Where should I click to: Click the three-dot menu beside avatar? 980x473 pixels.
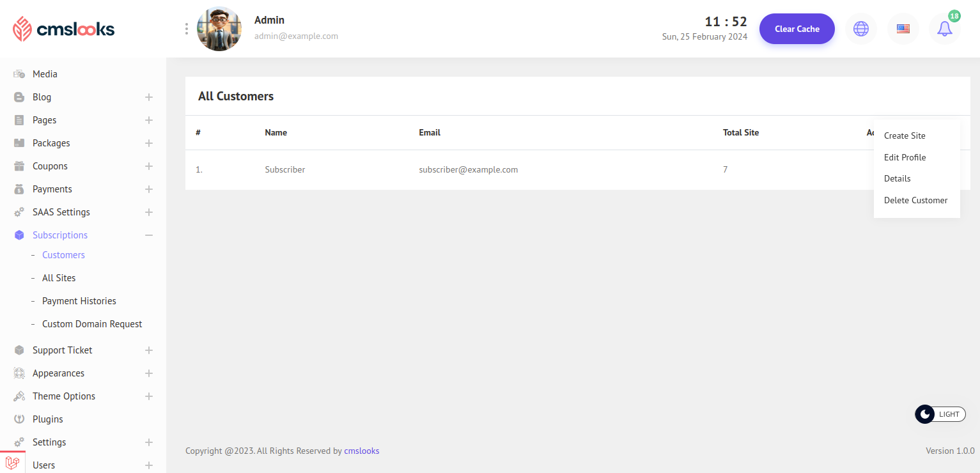[x=187, y=29]
